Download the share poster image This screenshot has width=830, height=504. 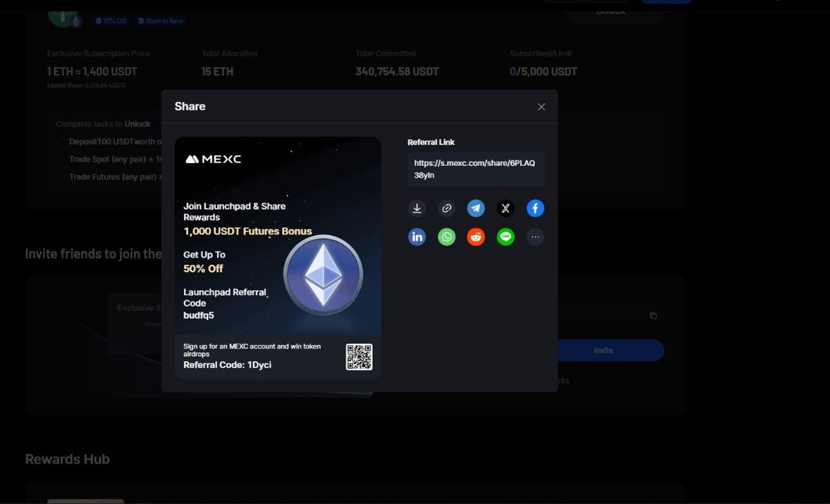417,208
